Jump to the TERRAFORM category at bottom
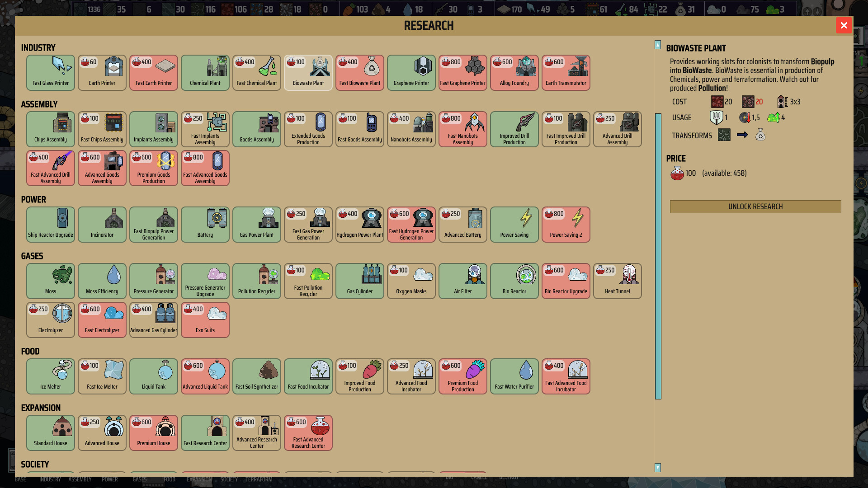868x488 pixels. pyautogui.click(x=259, y=479)
